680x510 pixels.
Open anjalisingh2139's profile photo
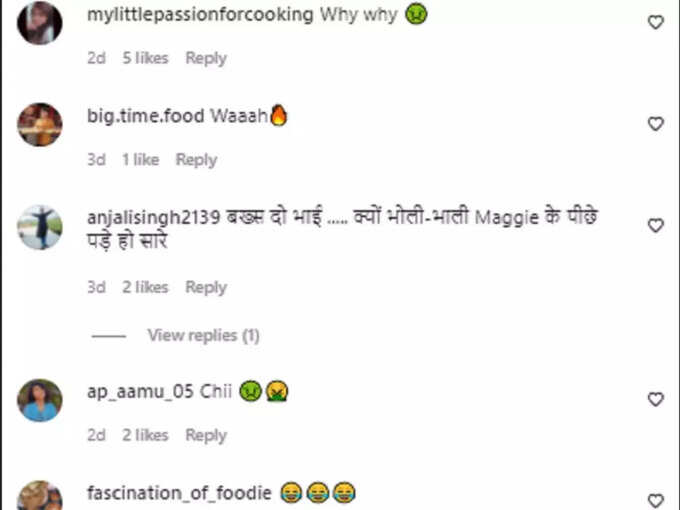pos(39,227)
